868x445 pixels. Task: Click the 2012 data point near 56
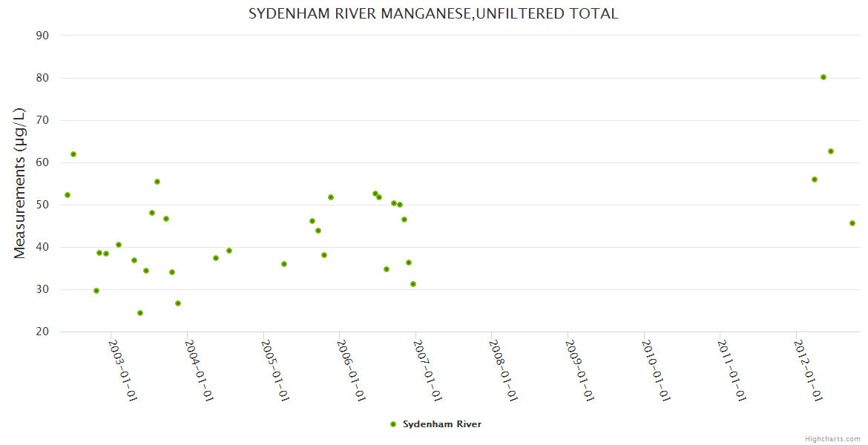click(815, 179)
